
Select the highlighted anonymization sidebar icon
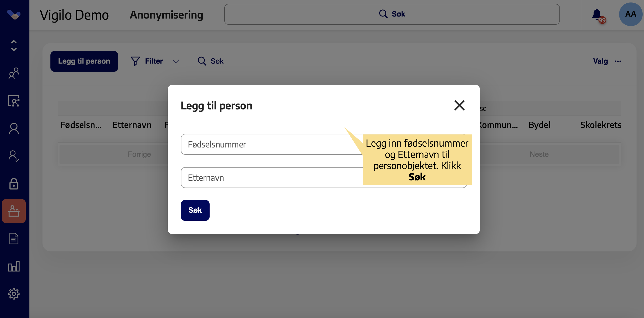pos(14,211)
